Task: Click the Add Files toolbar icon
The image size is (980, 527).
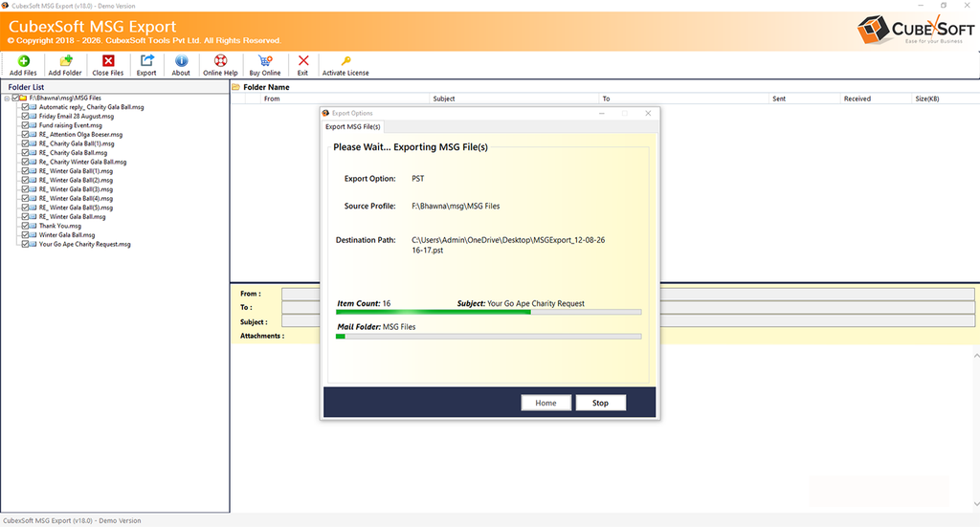Action: point(23,60)
